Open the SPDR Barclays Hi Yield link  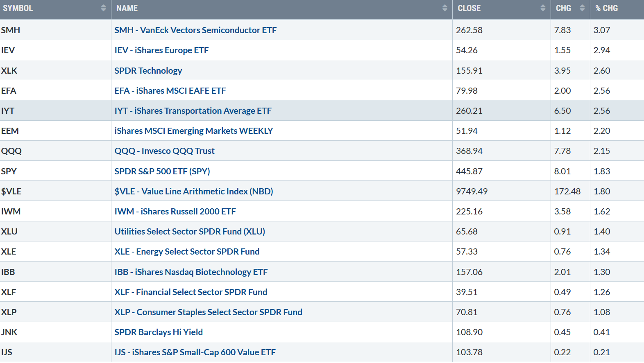159,332
